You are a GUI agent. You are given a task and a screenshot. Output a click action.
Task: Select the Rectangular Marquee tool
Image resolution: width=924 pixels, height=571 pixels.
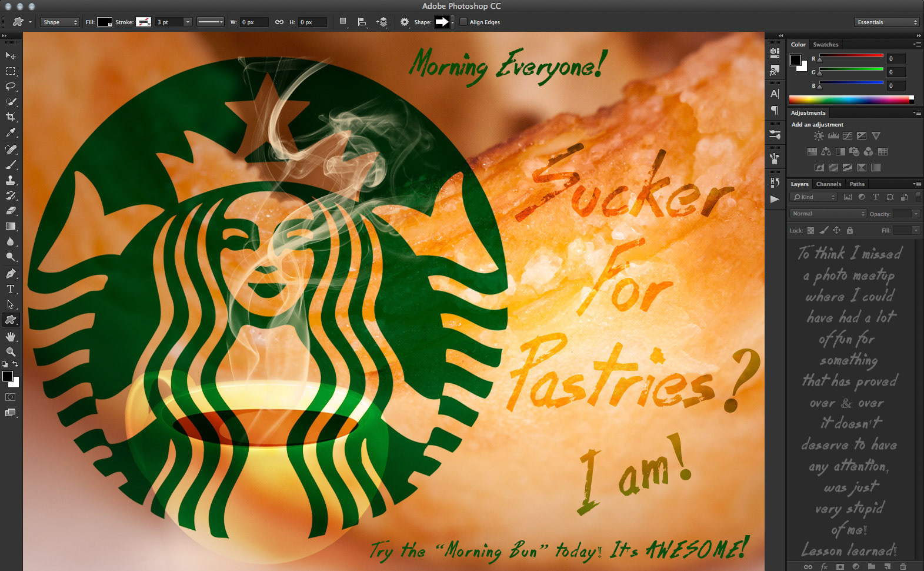point(11,71)
